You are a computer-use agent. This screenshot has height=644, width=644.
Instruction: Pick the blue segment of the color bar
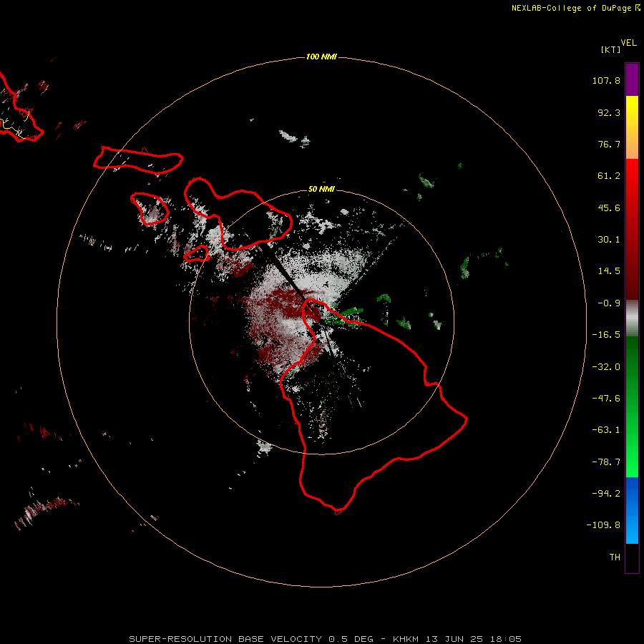(632, 510)
